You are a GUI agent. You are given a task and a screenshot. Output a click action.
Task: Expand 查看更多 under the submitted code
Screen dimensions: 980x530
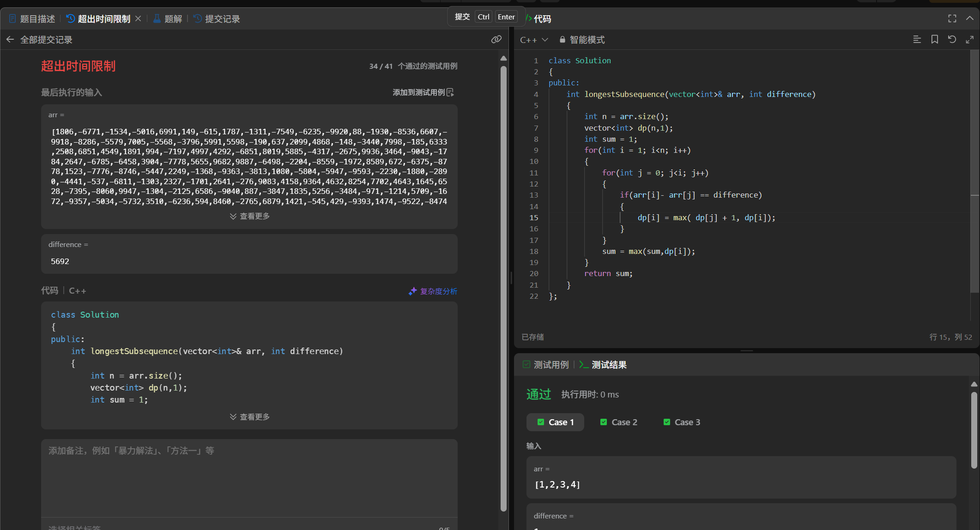coord(249,416)
